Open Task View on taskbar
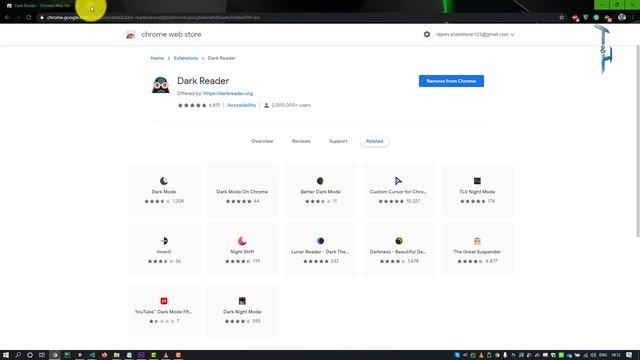The image size is (640, 360). [x=42, y=355]
